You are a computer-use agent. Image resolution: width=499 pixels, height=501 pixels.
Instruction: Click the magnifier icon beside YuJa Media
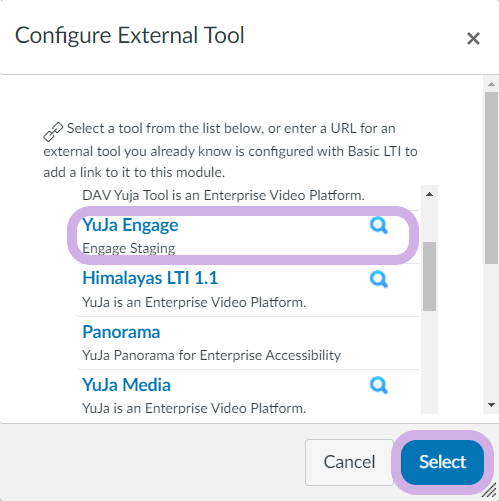379,385
